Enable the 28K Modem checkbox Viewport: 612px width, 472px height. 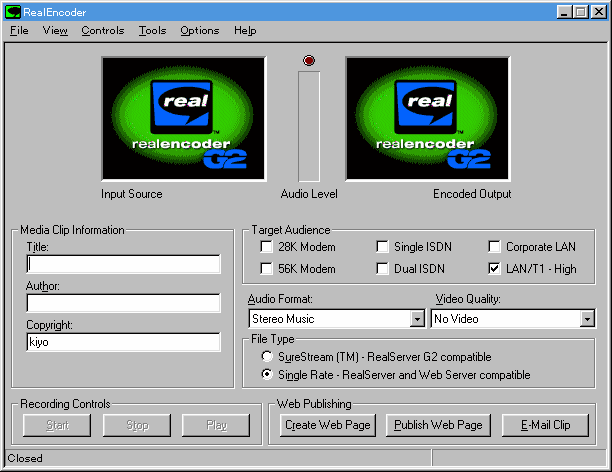coord(267,247)
